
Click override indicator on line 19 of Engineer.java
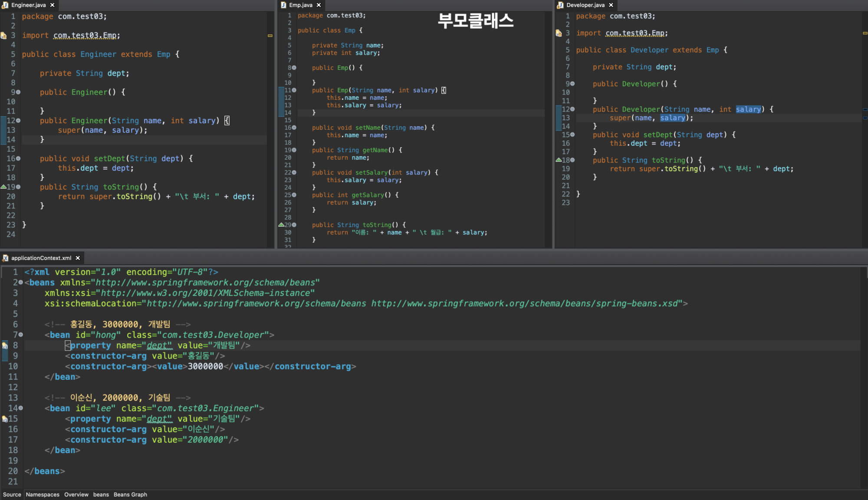pos(3,187)
